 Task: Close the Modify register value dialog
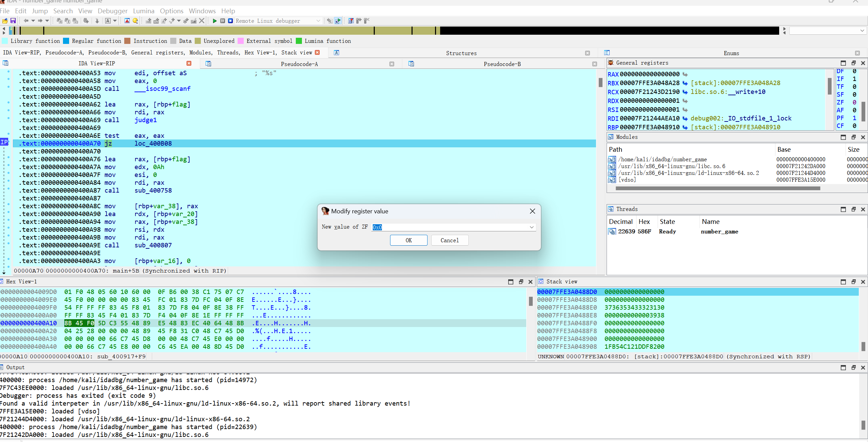pos(532,211)
